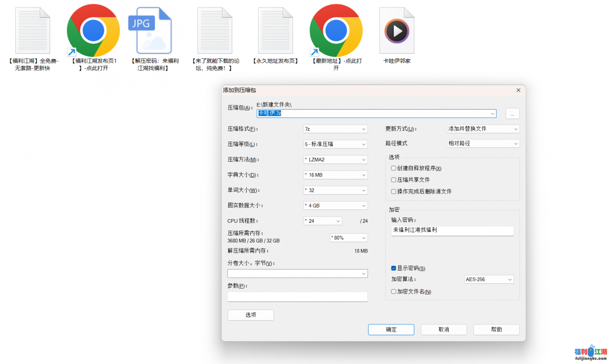This screenshot has height=364, width=611.
Task: Enable 加密文件名 checkbox
Action: (x=394, y=291)
